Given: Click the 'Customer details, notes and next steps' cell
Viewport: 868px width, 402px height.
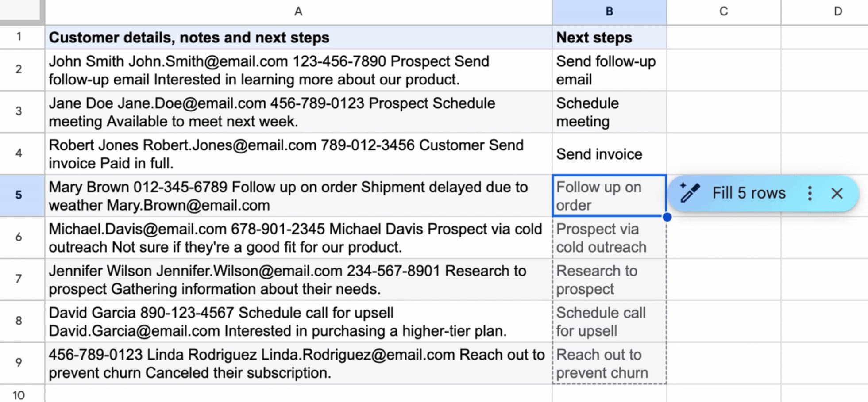Looking at the screenshot, I should (298, 38).
